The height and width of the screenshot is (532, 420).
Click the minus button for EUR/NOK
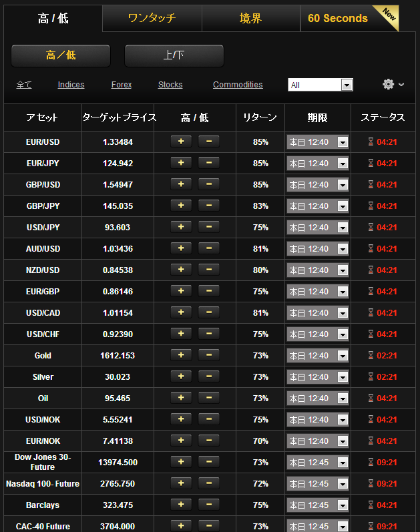(x=209, y=441)
